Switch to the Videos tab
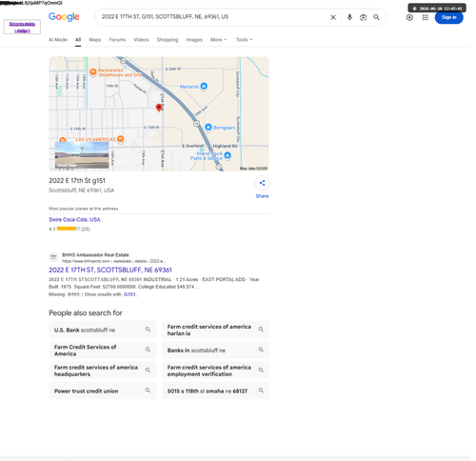The image size is (476, 461). tap(141, 40)
